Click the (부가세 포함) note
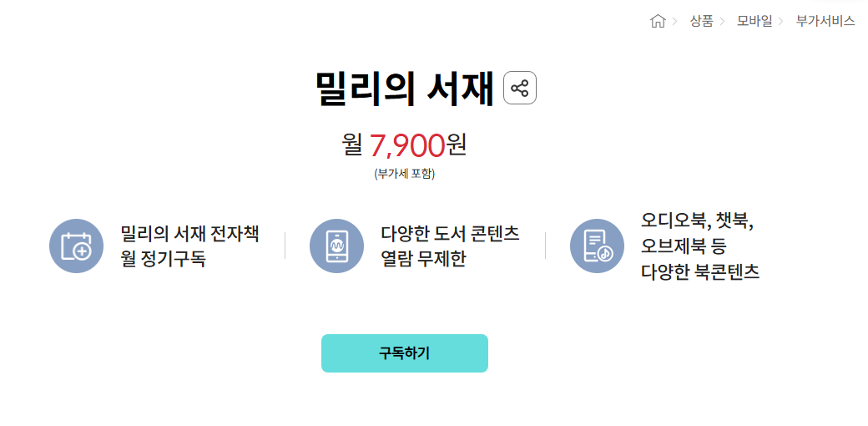Viewport: 868px width, 426px height. (405, 174)
